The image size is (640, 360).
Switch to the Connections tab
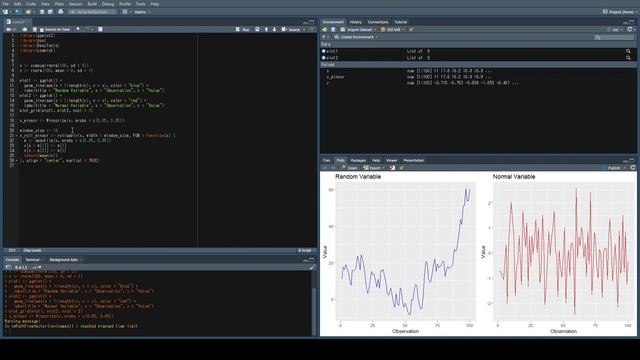click(378, 22)
